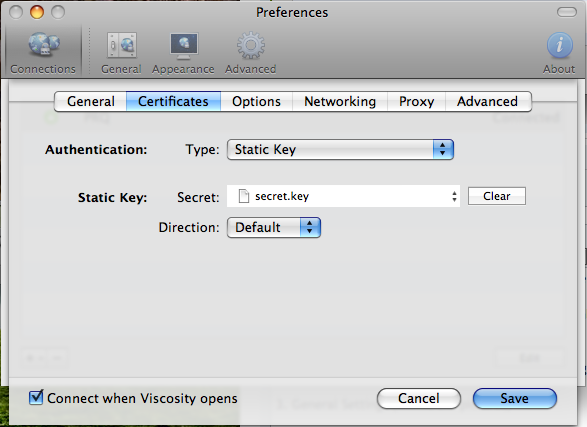Toggle Connect when Viscosity opens checkbox
The width and height of the screenshot is (587, 427).
pos(36,397)
